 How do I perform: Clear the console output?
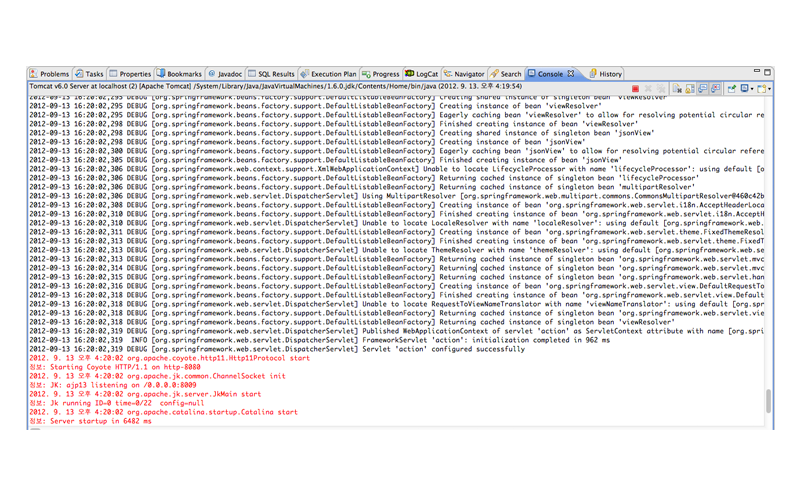pyautogui.click(x=677, y=89)
